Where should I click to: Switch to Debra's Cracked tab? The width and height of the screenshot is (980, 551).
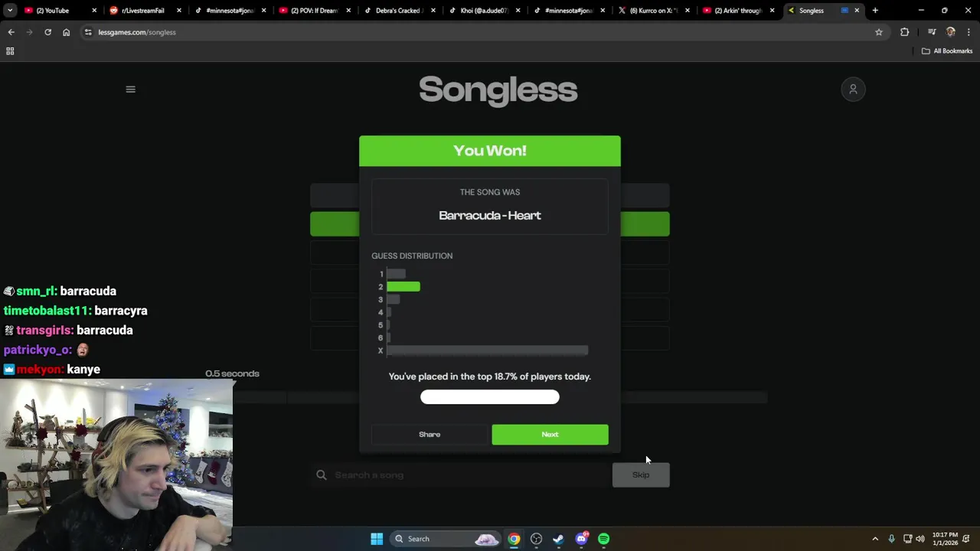pyautogui.click(x=399, y=11)
